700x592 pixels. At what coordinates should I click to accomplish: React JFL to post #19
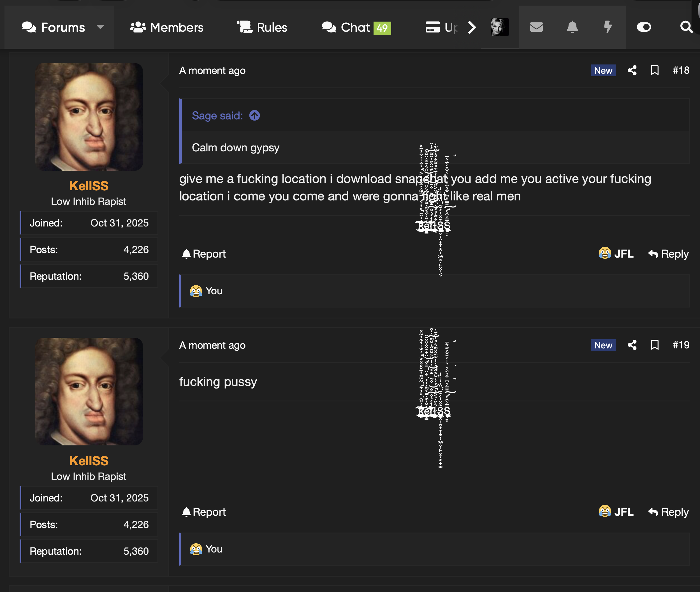tap(616, 512)
